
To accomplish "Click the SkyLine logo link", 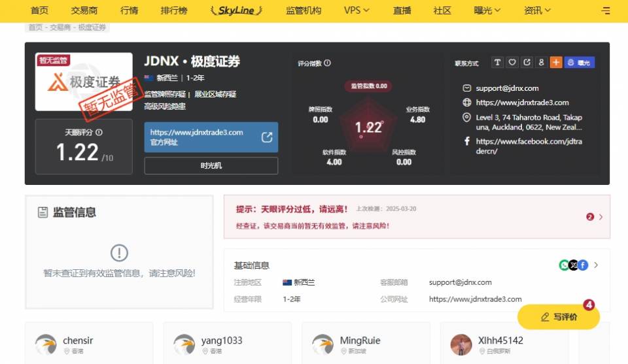I will [x=236, y=10].
